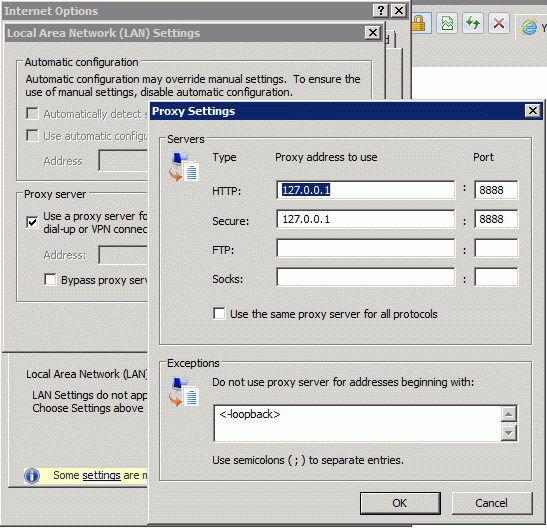Click the exceptions list scroll down arrow
547x530 pixels.
509,433
